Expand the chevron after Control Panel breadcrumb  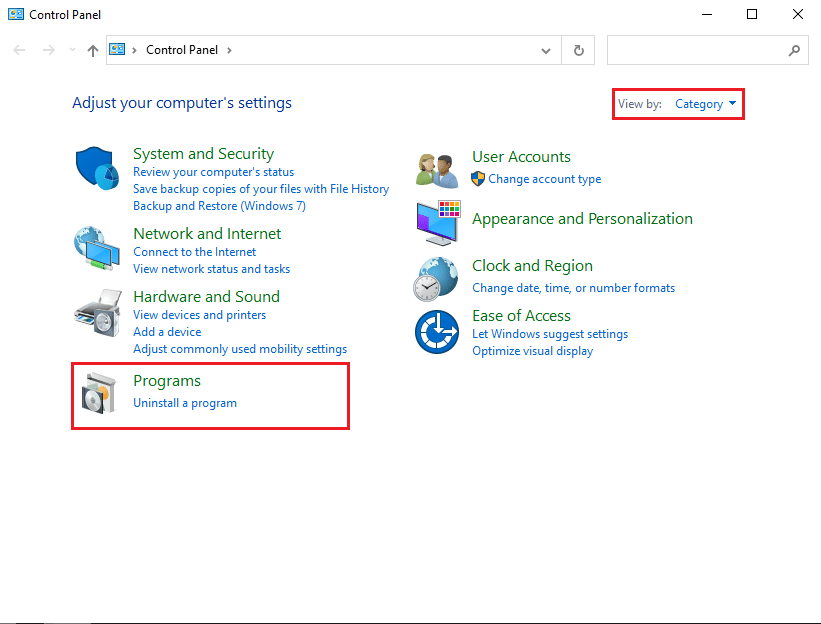tap(229, 50)
